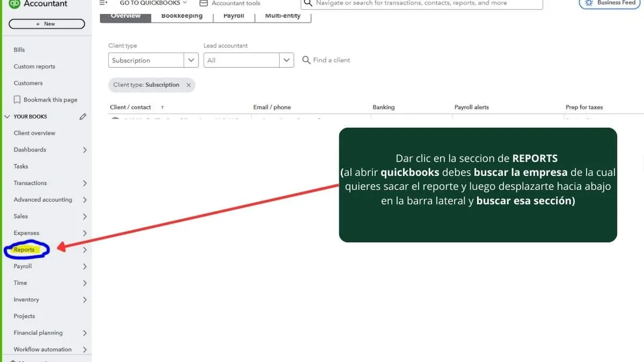Open Workflow automation in the sidebar
Image resolution: width=644 pixels, height=362 pixels.
(x=42, y=349)
